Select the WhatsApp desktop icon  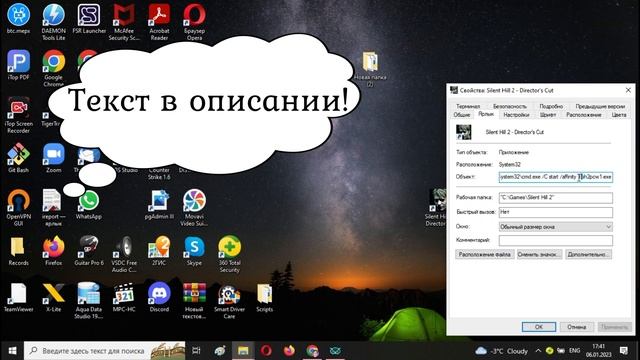click(x=89, y=204)
